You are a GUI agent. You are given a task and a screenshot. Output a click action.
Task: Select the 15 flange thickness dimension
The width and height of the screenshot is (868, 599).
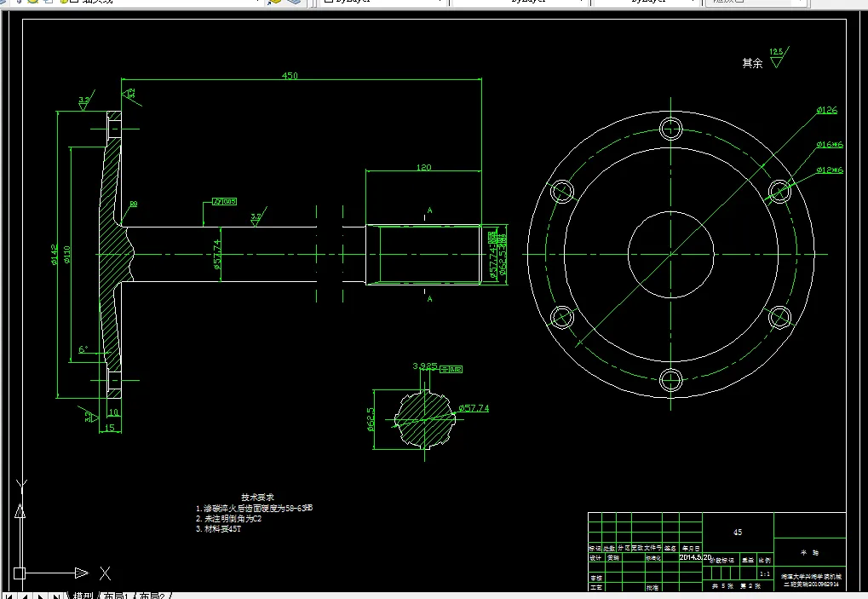click(x=110, y=428)
